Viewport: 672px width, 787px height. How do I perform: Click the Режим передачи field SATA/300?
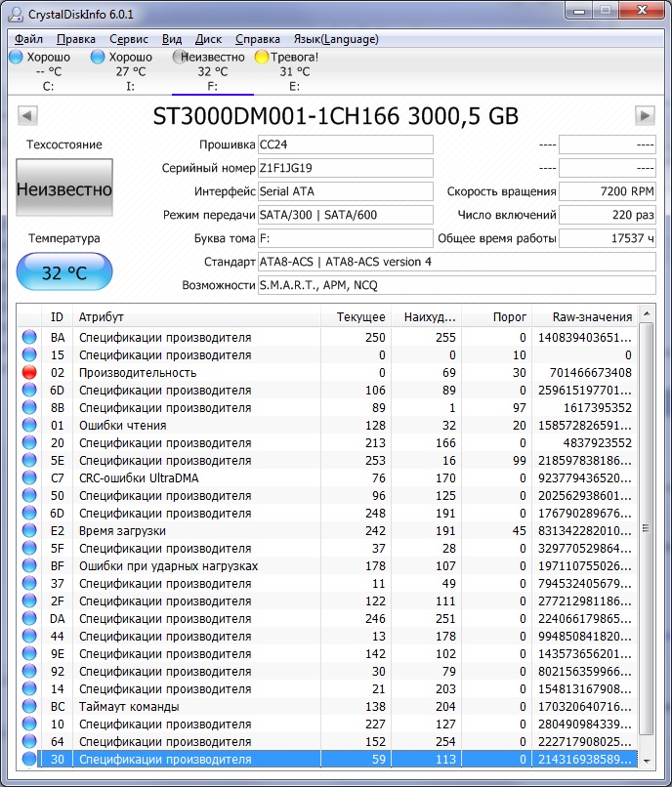click(346, 215)
